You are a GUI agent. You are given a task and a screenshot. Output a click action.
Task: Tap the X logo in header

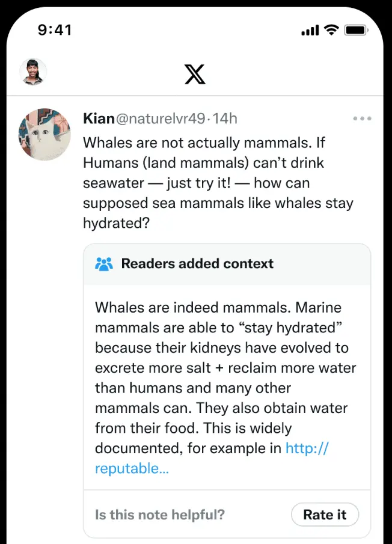point(195,73)
